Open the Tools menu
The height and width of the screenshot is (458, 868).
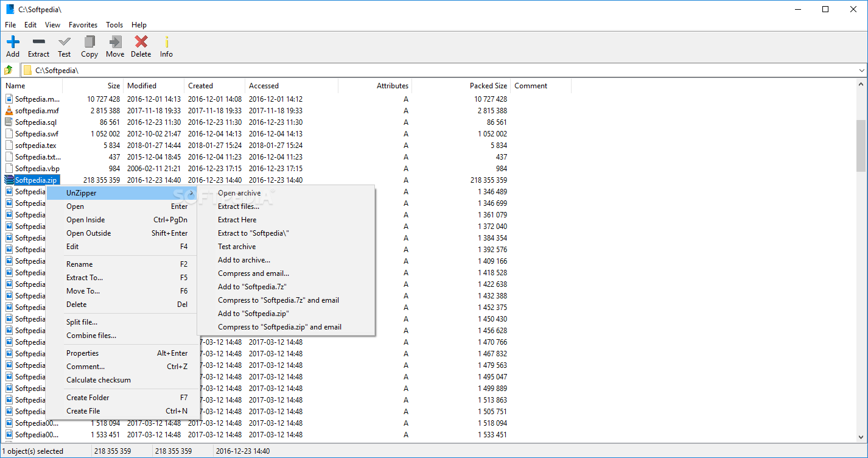pyautogui.click(x=114, y=25)
